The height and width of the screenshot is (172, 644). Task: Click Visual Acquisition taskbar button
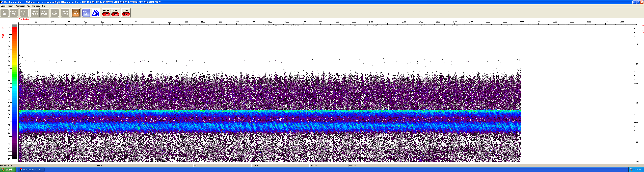pos(31,170)
